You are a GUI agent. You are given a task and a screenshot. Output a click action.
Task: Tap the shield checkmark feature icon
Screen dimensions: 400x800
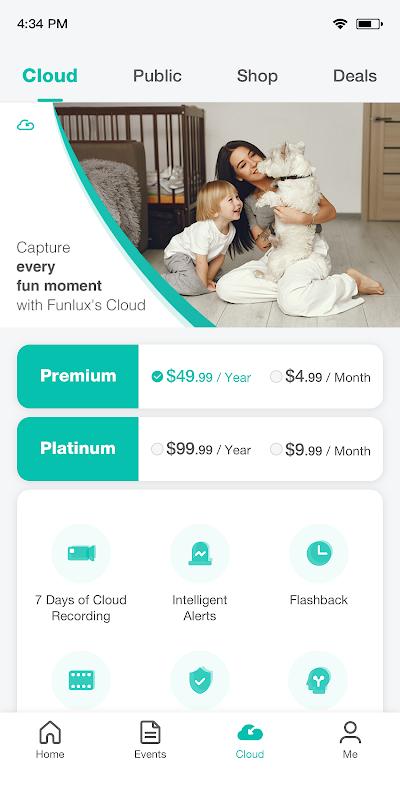click(x=200, y=680)
